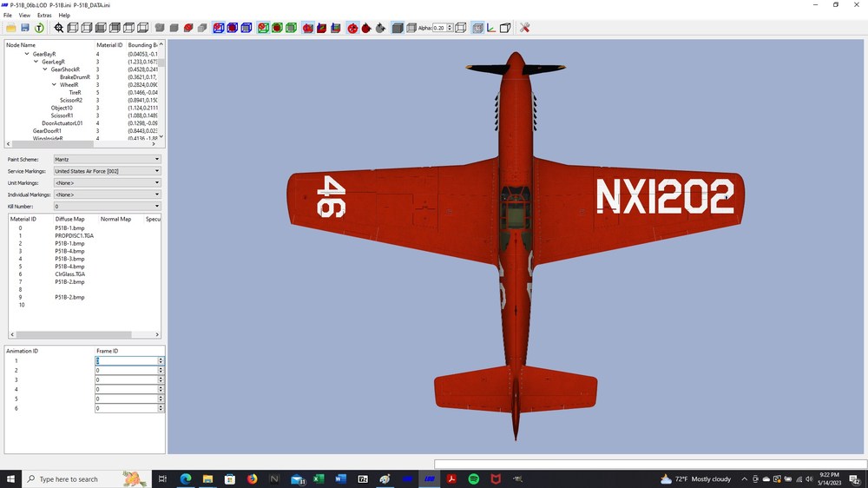Select the ScissorR2 node
The image size is (868, 488).
coord(71,100)
